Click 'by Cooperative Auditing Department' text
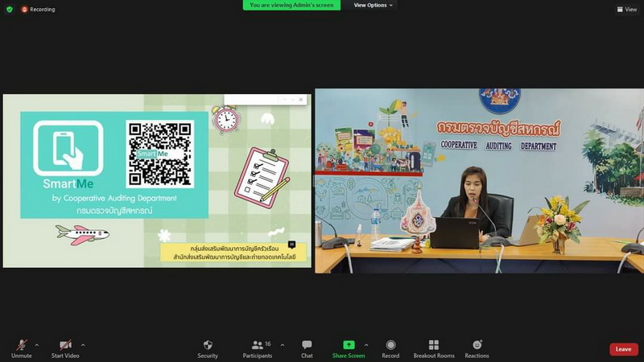 pyautogui.click(x=114, y=198)
